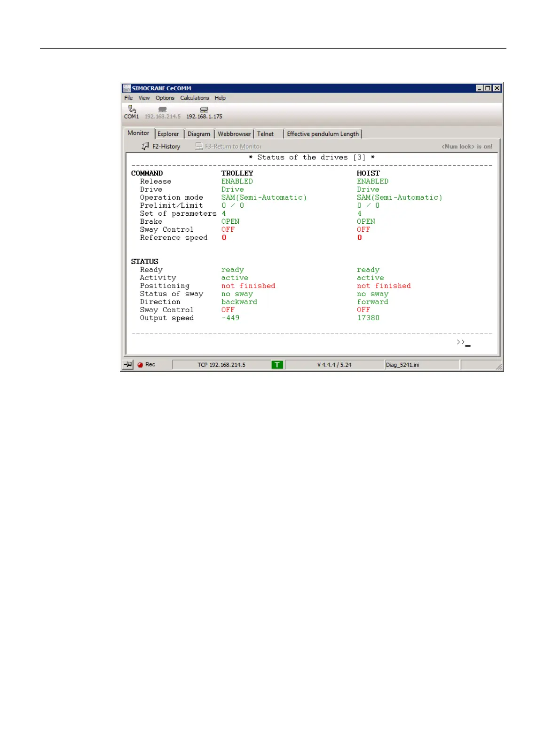
Task: Click the command prompt >> input area
Action: coord(464,342)
